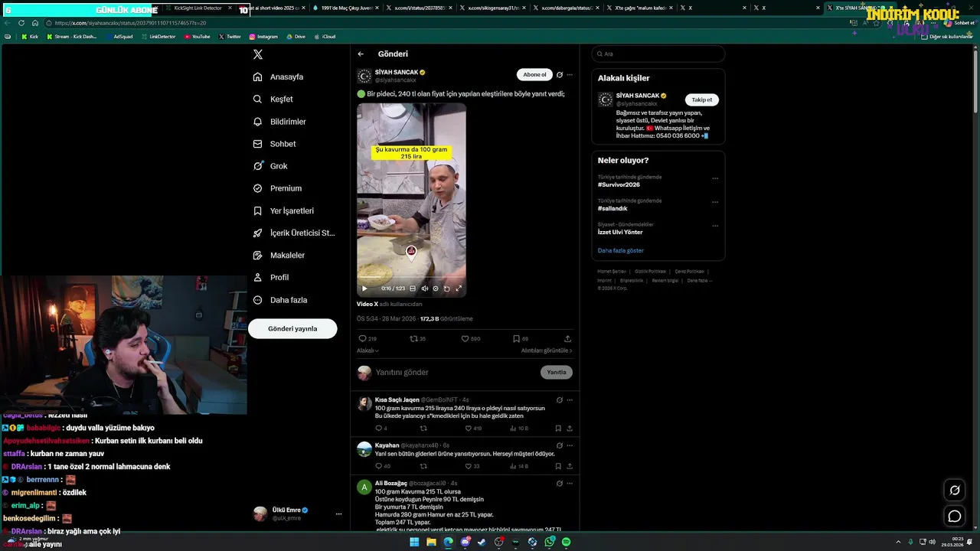
Task: Go back with the Gönderi arrow
Action: [361, 54]
